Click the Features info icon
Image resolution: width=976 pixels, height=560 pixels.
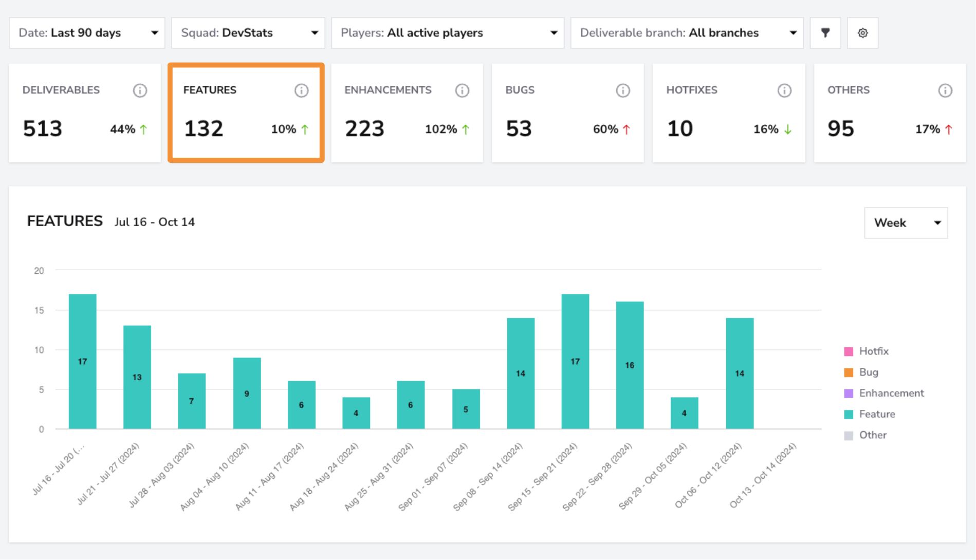point(301,90)
